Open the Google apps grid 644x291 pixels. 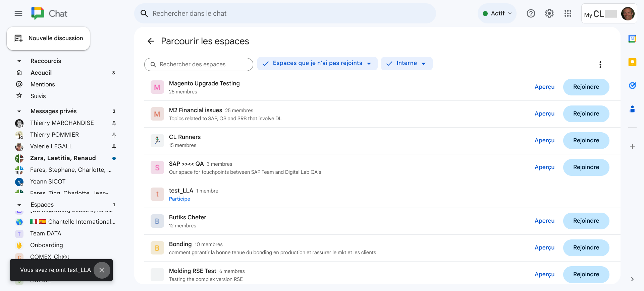568,13
